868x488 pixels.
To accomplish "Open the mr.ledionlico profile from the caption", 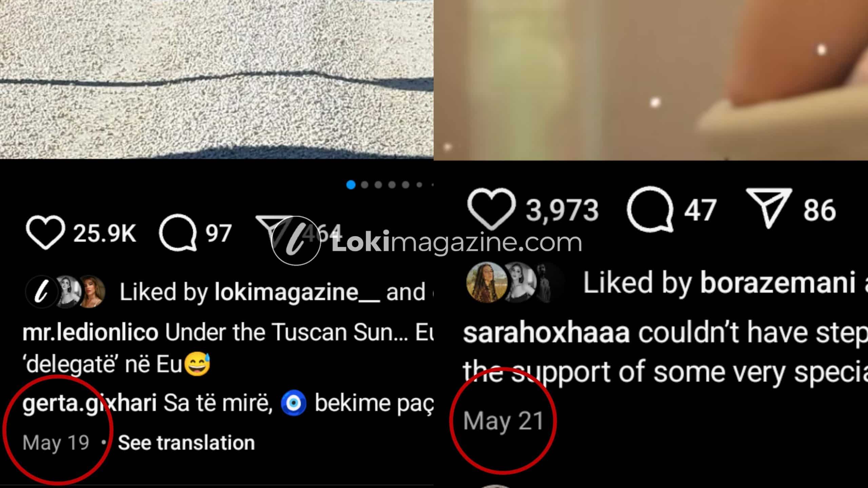I will coord(90,332).
